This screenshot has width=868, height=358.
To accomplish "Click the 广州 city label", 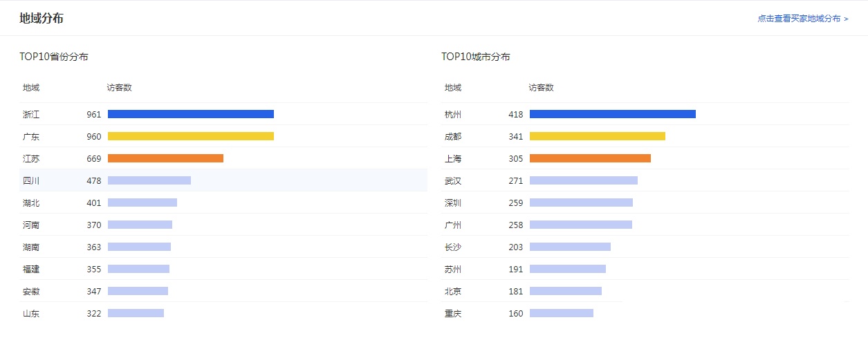I will (453, 225).
